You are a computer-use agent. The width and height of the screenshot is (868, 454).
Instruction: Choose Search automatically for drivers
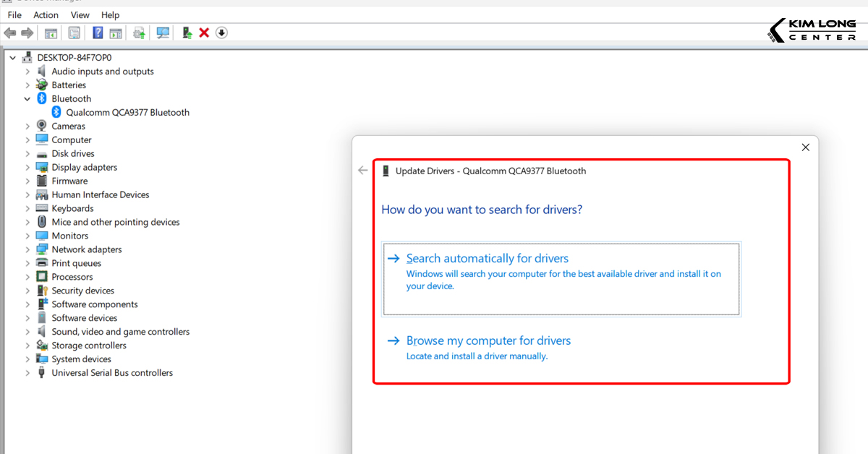tap(488, 259)
